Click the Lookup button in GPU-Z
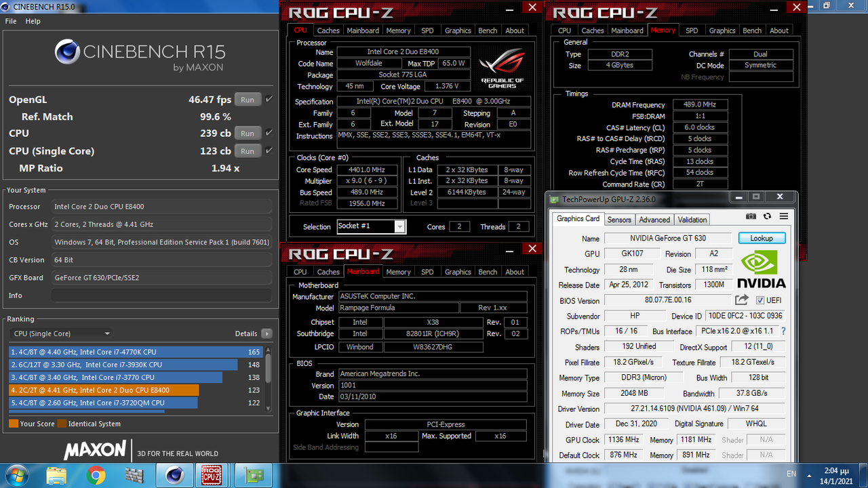The width and height of the screenshot is (868, 488). point(762,238)
